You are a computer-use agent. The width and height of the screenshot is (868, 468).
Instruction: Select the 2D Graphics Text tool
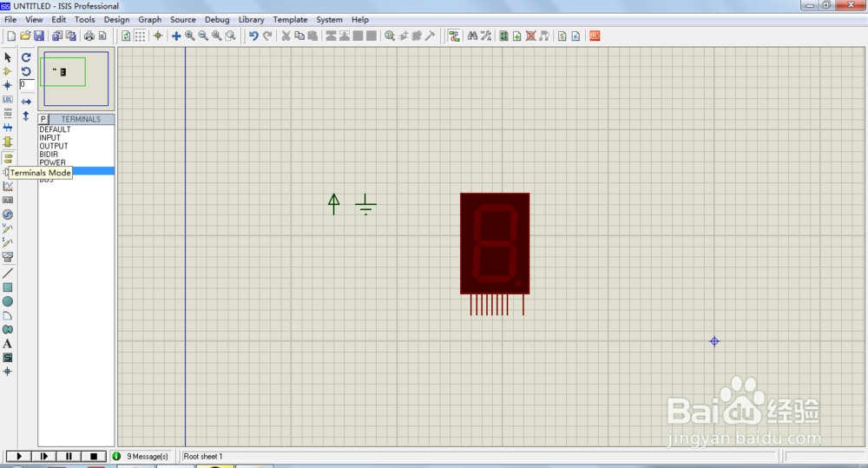tap(8, 344)
